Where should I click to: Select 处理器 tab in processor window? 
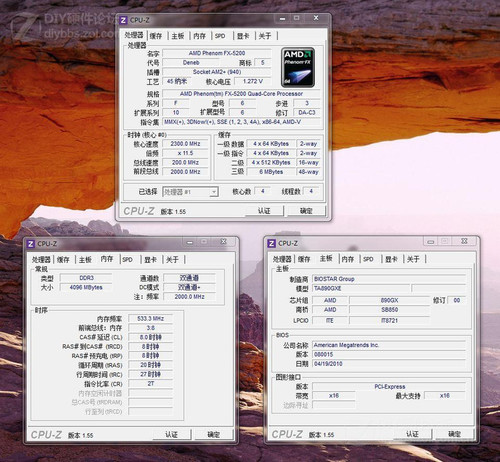coord(134,35)
